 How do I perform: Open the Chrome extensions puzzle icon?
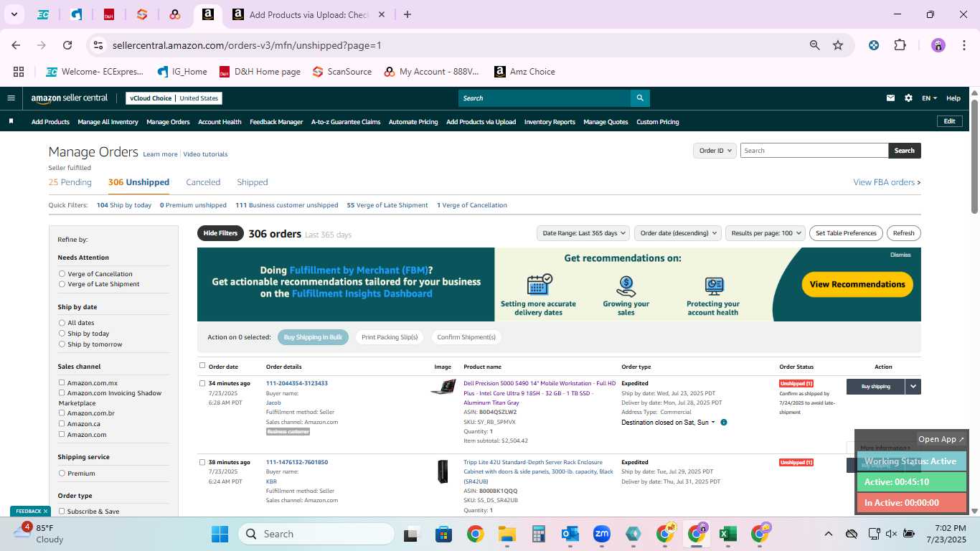[x=900, y=45]
